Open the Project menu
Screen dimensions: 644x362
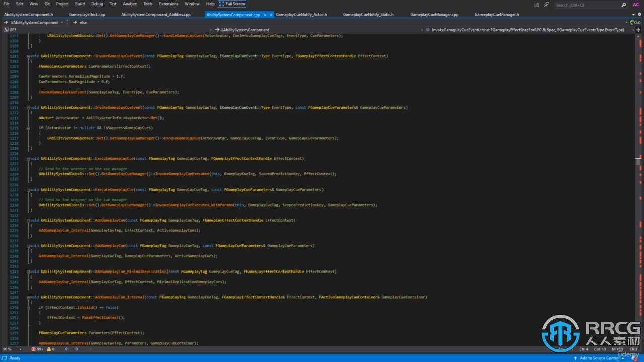point(62,4)
